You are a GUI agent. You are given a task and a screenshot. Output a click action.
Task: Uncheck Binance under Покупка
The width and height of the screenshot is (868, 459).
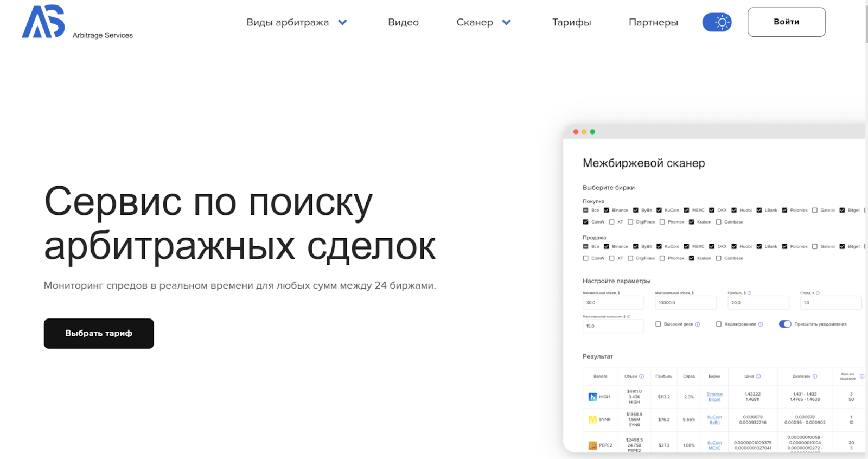pos(607,211)
